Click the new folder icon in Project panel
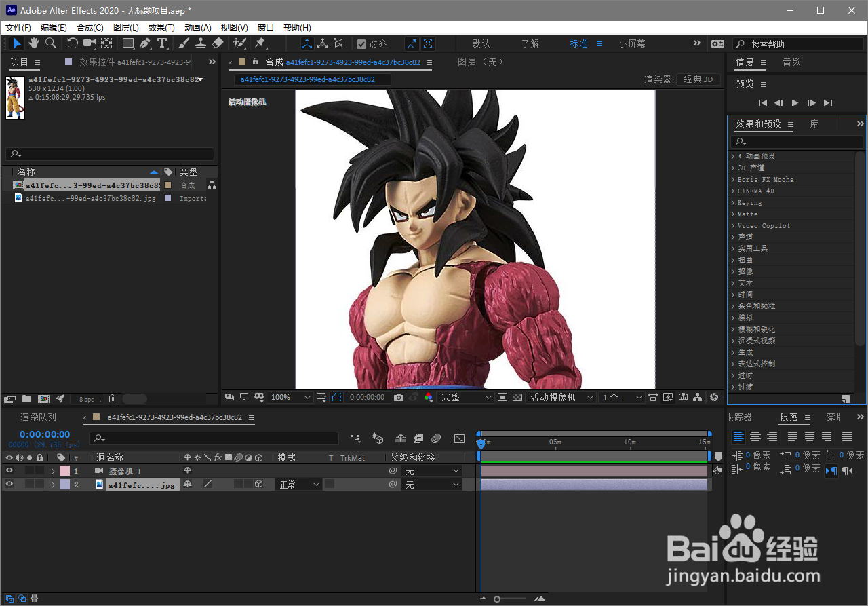868x606 pixels. click(27, 399)
